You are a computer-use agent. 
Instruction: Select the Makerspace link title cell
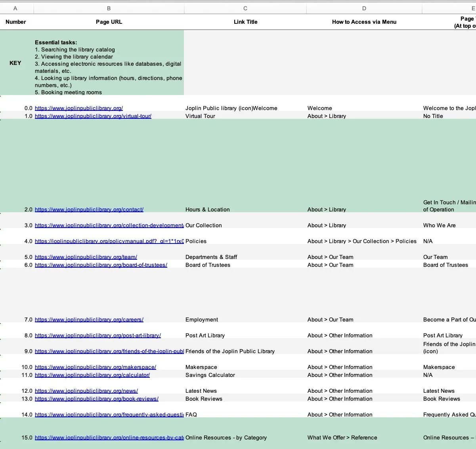coord(245,362)
